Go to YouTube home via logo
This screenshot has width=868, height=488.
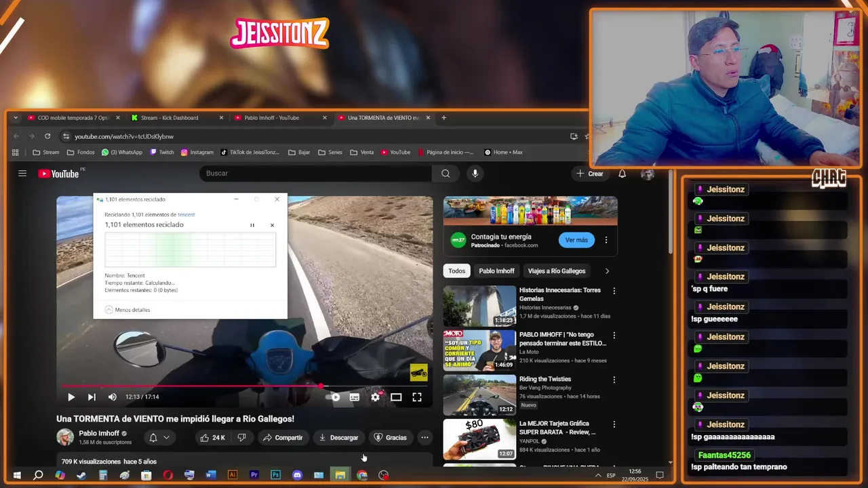(x=58, y=174)
